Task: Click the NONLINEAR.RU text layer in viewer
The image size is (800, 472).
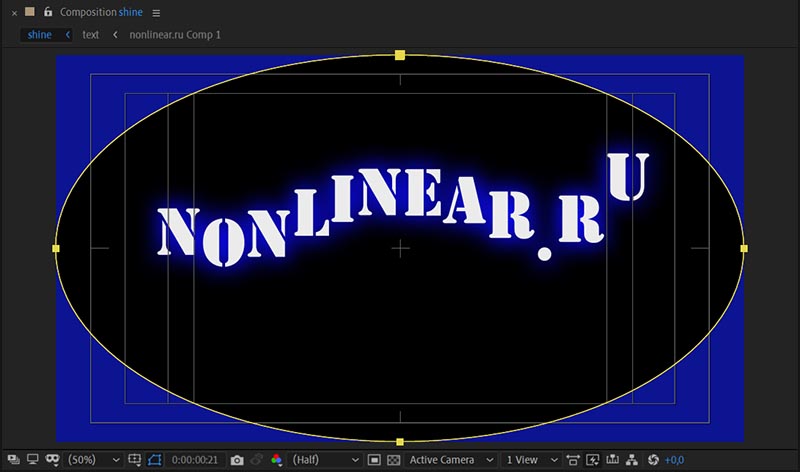Action: pos(403,210)
